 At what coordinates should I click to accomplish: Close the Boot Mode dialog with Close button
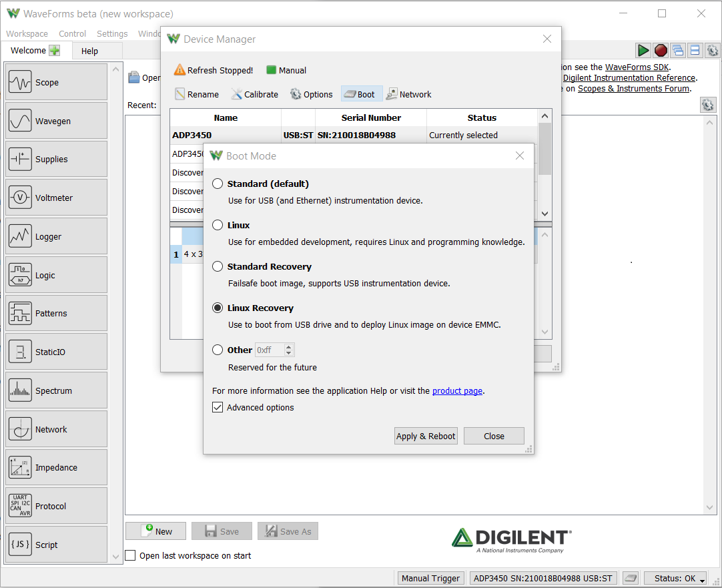494,436
